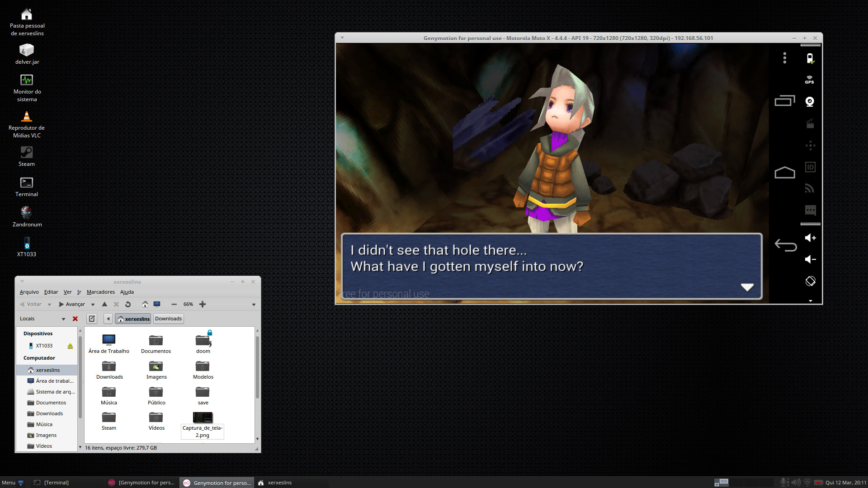Select the Zandronum desktop icon
The height and width of the screenshot is (488, 868).
click(27, 216)
